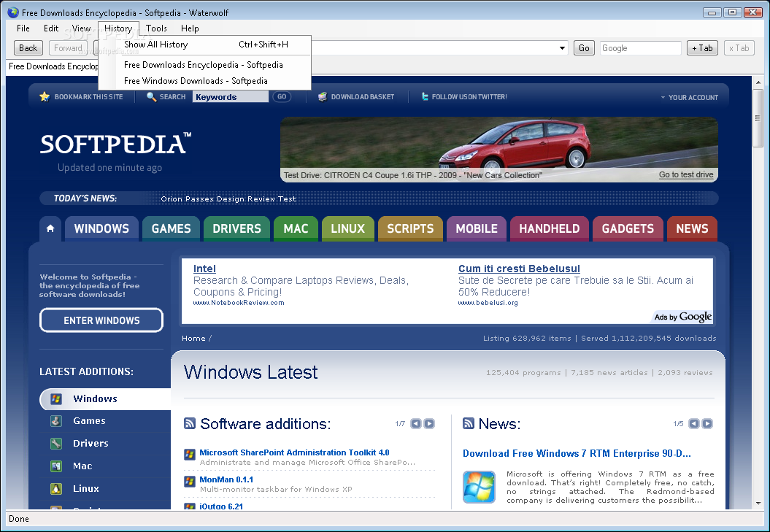Viewport: 770px width, 532px height.
Task: Open the GAMES category tab
Action: point(171,228)
